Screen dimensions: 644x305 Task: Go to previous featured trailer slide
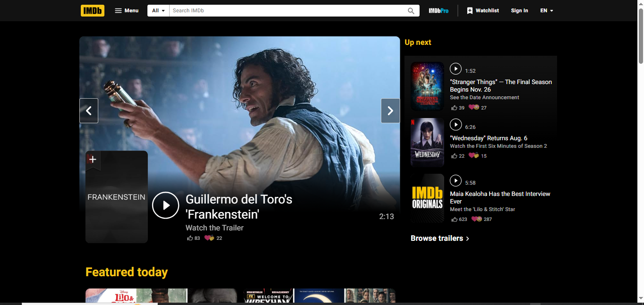[89, 111]
